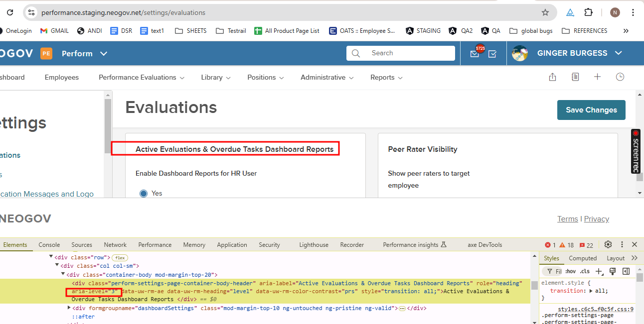The width and height of the screenshot is (644, 324).
Task: Click the plus add icon in nav bar
Action: pos(597,77)
